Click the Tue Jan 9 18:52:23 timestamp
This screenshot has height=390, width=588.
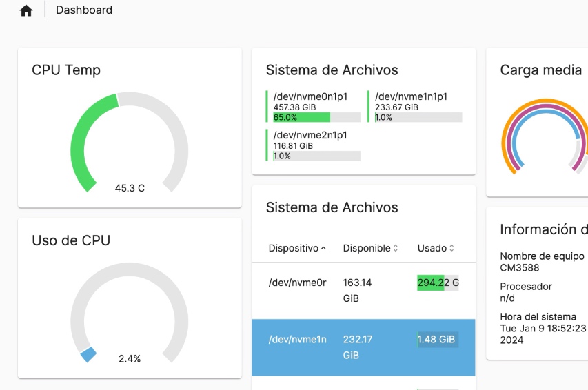pyautogui.click(x=543, y=329)
